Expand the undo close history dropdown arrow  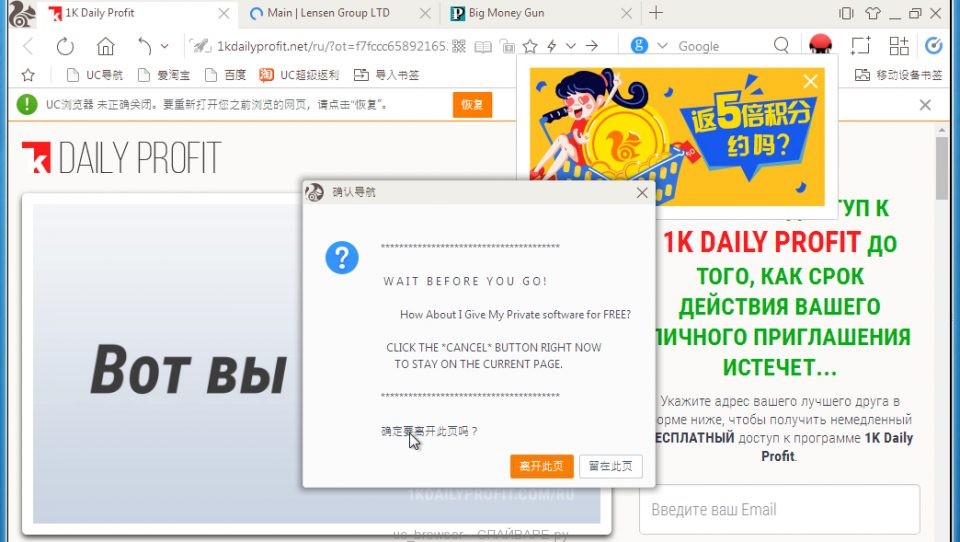click(x=165, y=46)
